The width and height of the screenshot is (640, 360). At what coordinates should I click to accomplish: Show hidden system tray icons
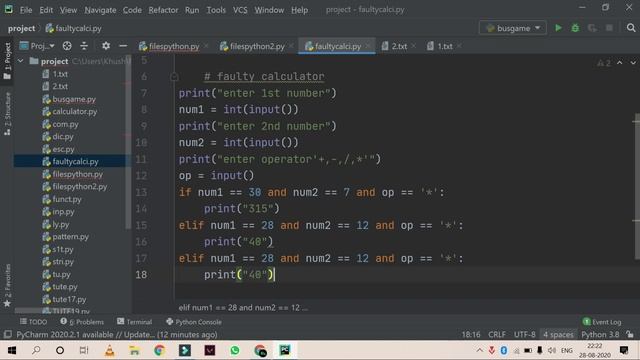(480, 350)
